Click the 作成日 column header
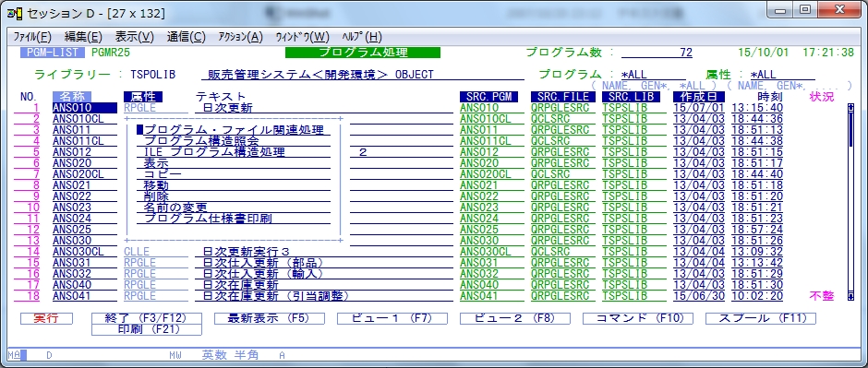 pyautogui.click(x=699, y=97)
